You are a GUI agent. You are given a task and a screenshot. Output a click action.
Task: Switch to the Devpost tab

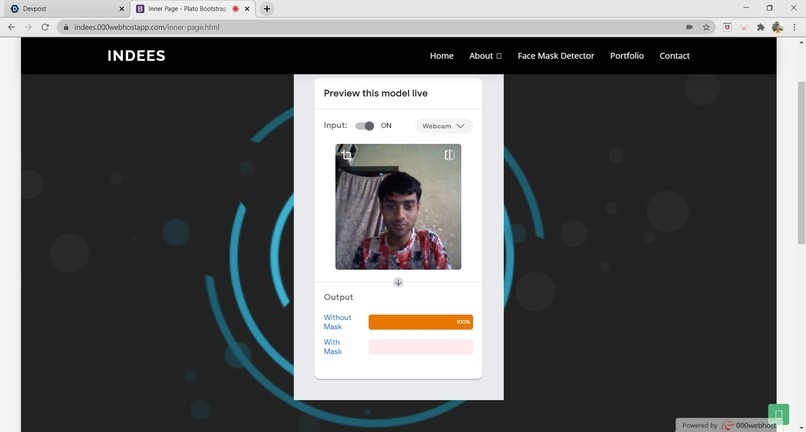(65, 9)
